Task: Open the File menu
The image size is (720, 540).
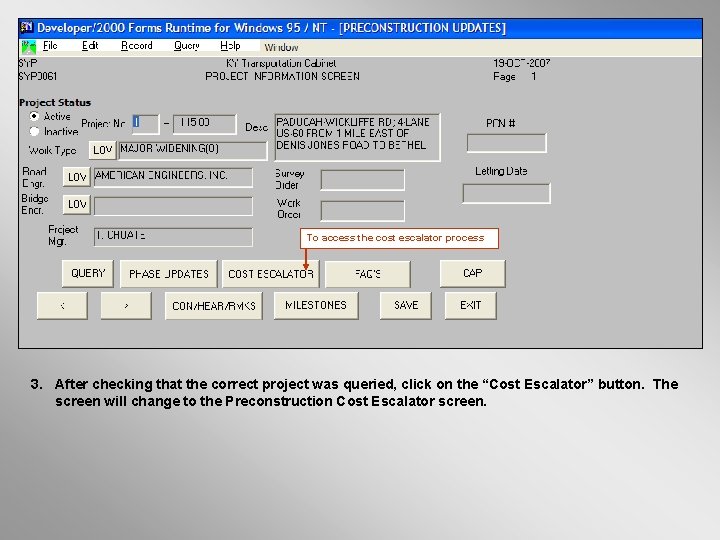Action: click(50, 45)
